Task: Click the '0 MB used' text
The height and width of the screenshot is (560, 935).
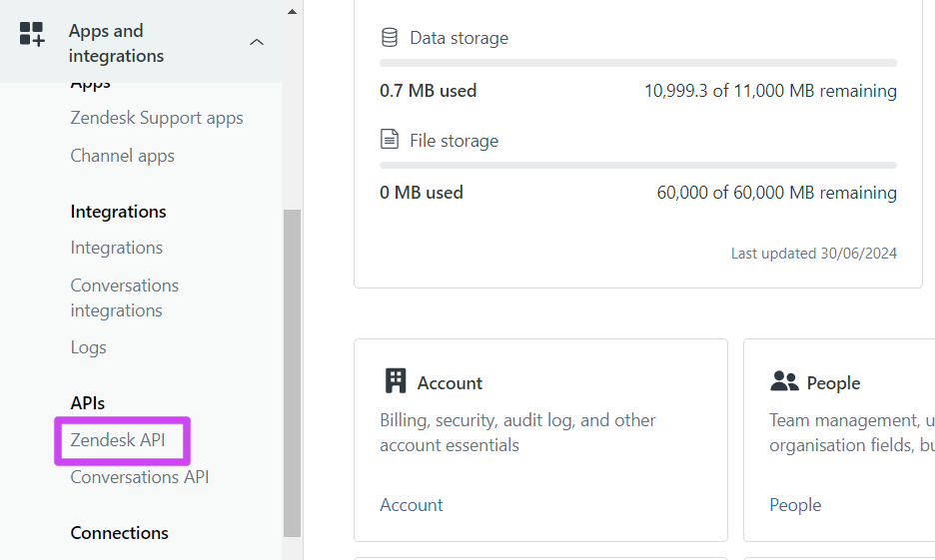Action: coord(422,193)
